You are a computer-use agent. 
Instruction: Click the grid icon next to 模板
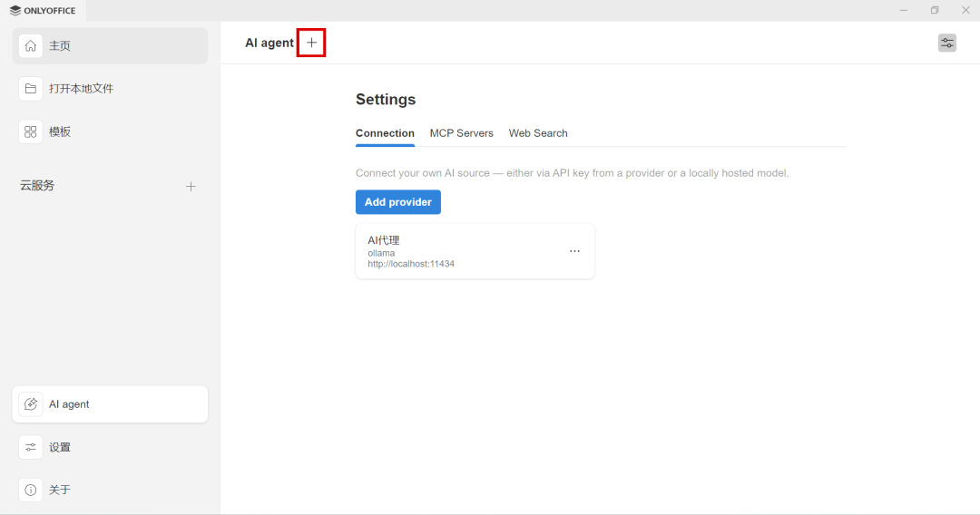(31, 131)
